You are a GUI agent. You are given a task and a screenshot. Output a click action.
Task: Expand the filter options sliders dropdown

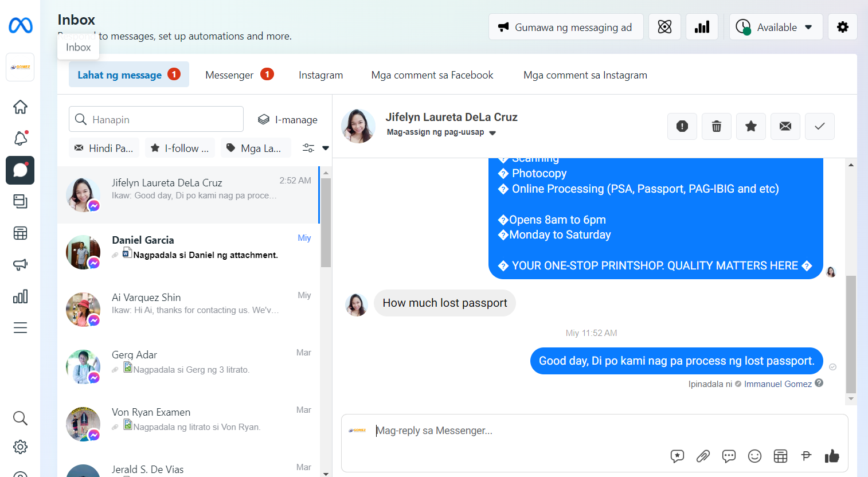click(316, 148)
